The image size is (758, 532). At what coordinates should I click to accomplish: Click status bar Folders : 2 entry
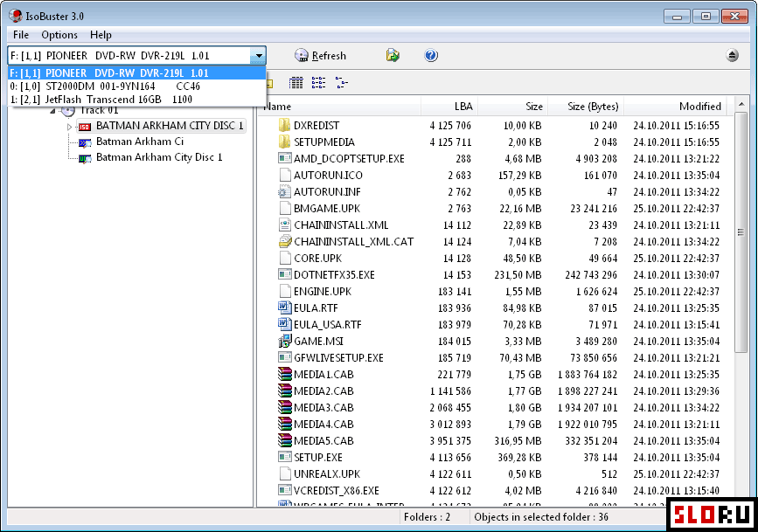427,517
